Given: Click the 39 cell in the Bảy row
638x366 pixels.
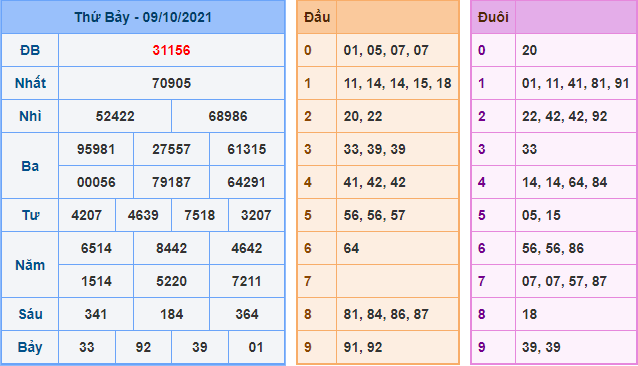Looking at the screenshot, I should (200, 347).
